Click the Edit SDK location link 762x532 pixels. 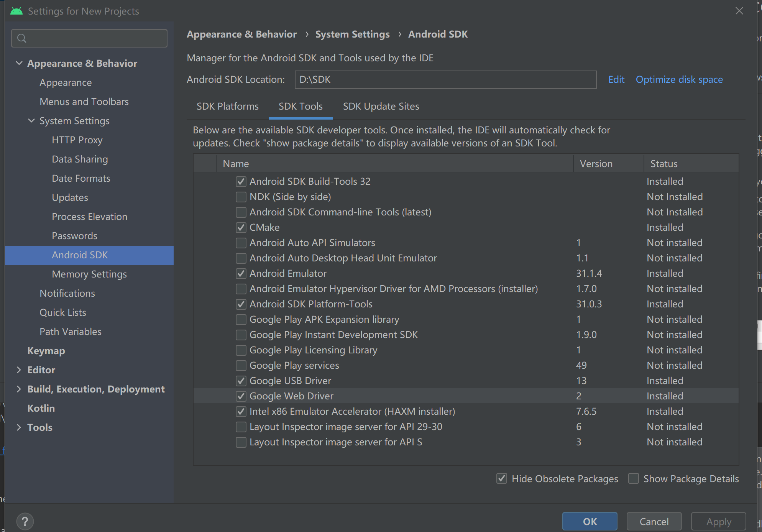point(616,79)
